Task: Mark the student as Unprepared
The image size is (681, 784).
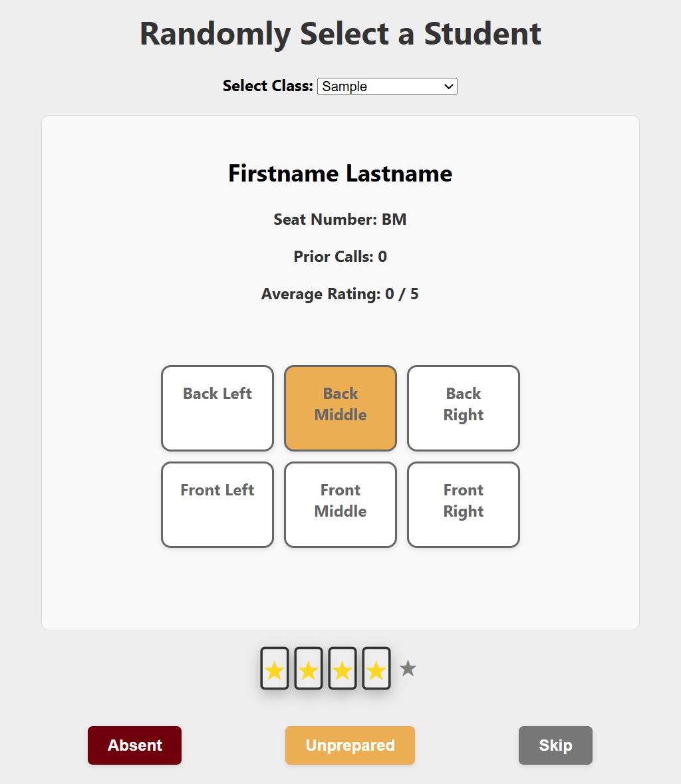Action: (x=350, y=745)
